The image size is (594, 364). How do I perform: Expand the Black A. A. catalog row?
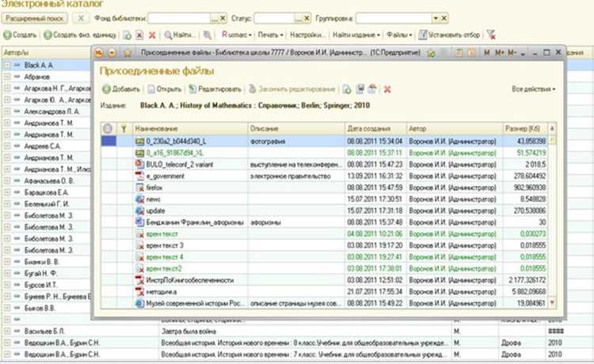pos(7,66)
